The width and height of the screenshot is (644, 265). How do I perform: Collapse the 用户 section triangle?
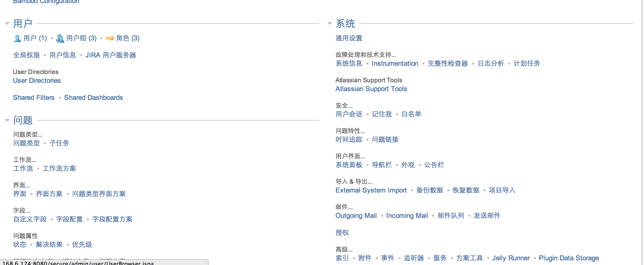7,24
